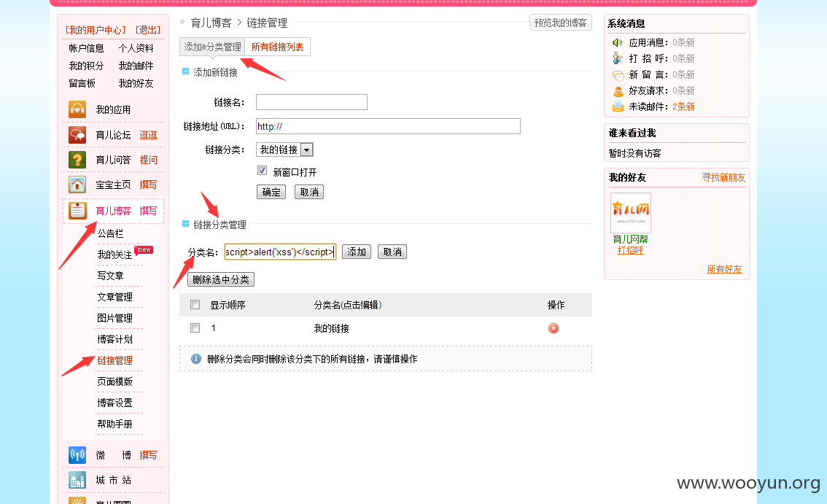Image resolution: width=827 pixels, height=504 pixels.
Task: Switch to 所有链接列表 tab
Action: 277,47
